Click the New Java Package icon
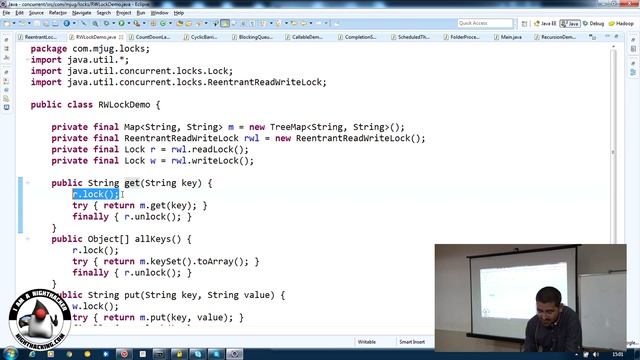640x360 pixels. click(x=153, y=23)
